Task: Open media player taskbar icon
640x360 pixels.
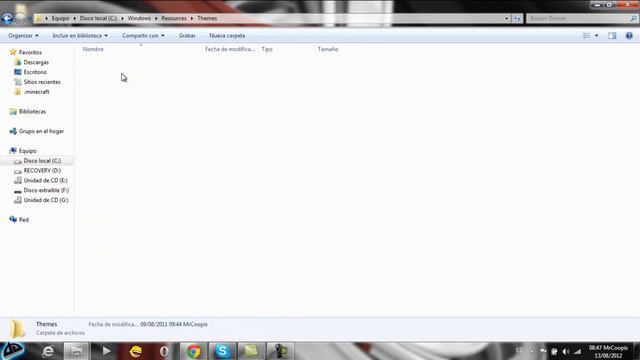Action: 106,351
